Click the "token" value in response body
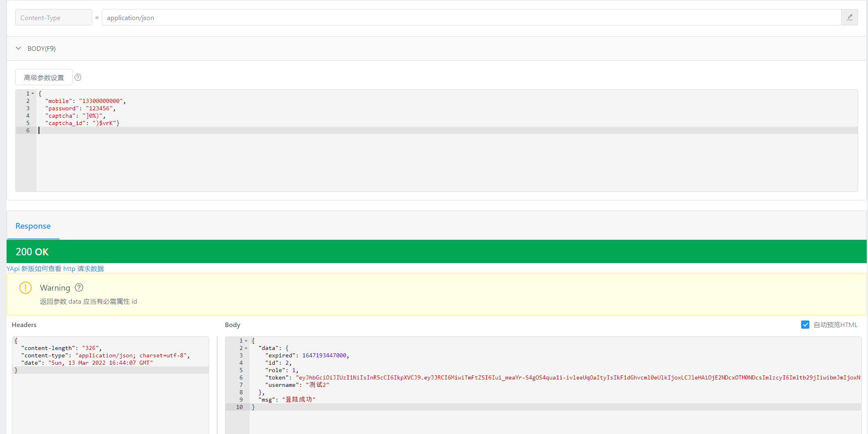The height and width of the screenshot is (434, 868). pos(578,377)
